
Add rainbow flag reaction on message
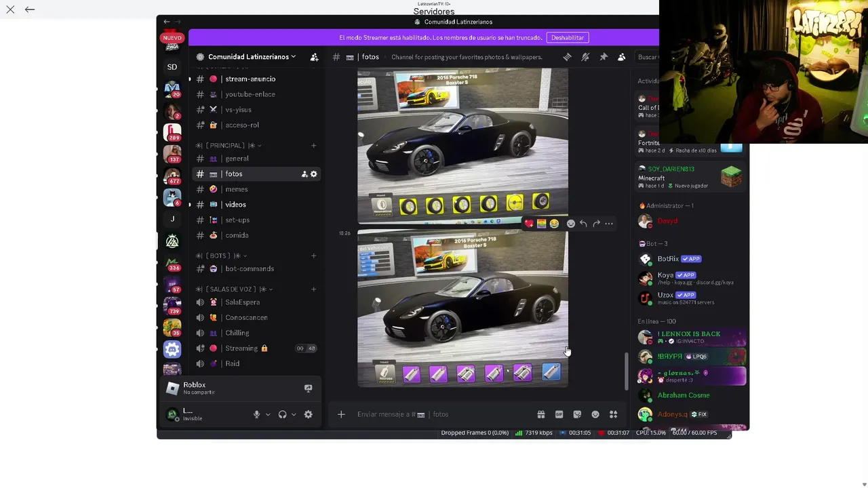(x=541, y=224)
